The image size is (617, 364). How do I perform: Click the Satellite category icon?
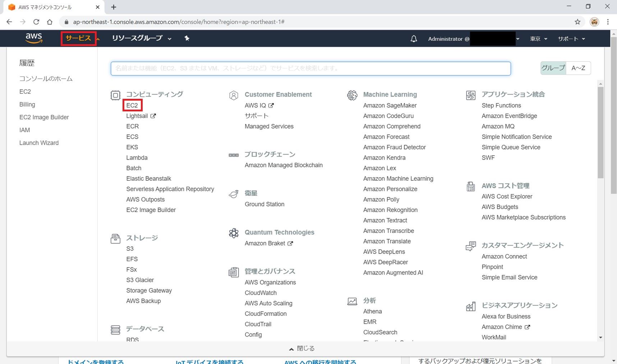pyautogui.click(x=234, y=194)
